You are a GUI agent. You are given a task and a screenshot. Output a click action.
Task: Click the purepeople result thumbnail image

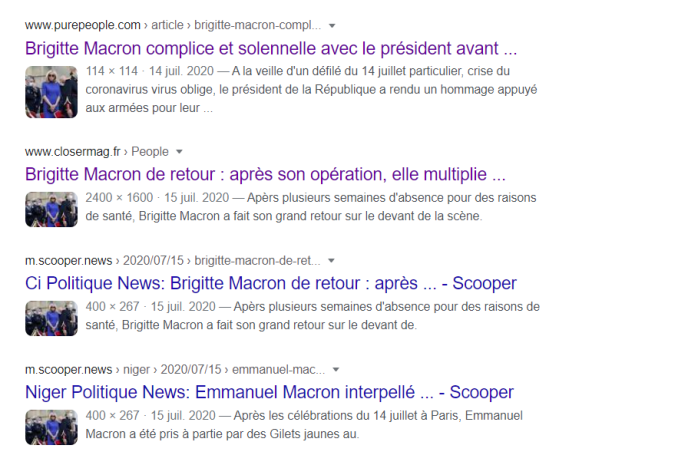[x=51, y=90]
